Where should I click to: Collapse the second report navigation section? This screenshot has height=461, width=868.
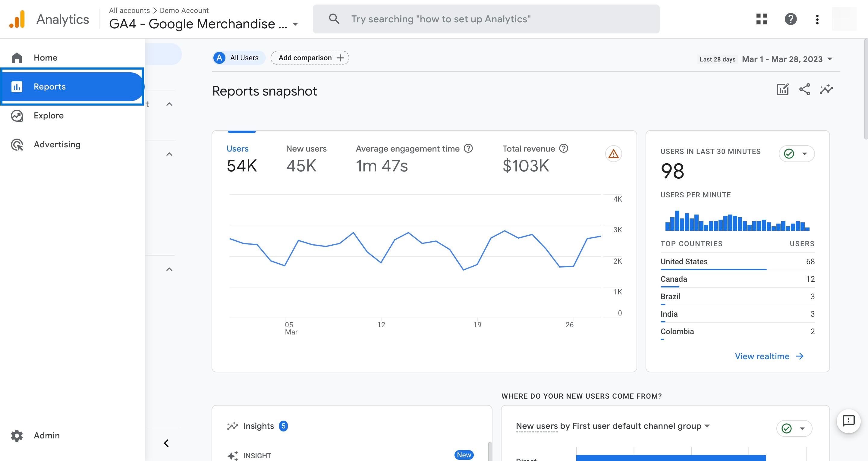click(169, 154)
